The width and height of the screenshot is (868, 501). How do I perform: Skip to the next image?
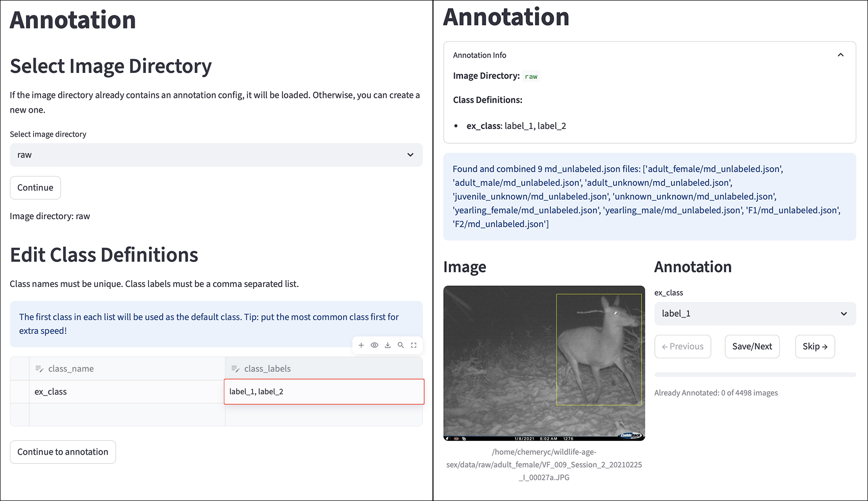[814, 347]
